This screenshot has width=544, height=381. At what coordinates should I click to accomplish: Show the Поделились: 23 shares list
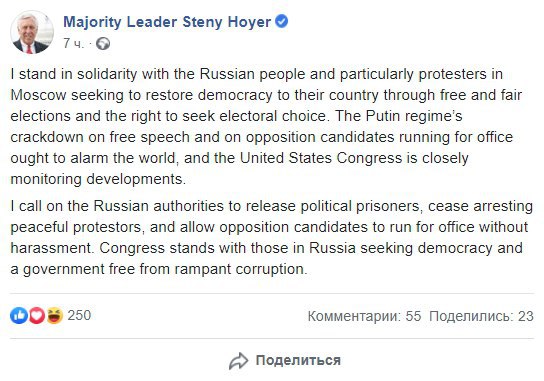(x=481, y=316)
